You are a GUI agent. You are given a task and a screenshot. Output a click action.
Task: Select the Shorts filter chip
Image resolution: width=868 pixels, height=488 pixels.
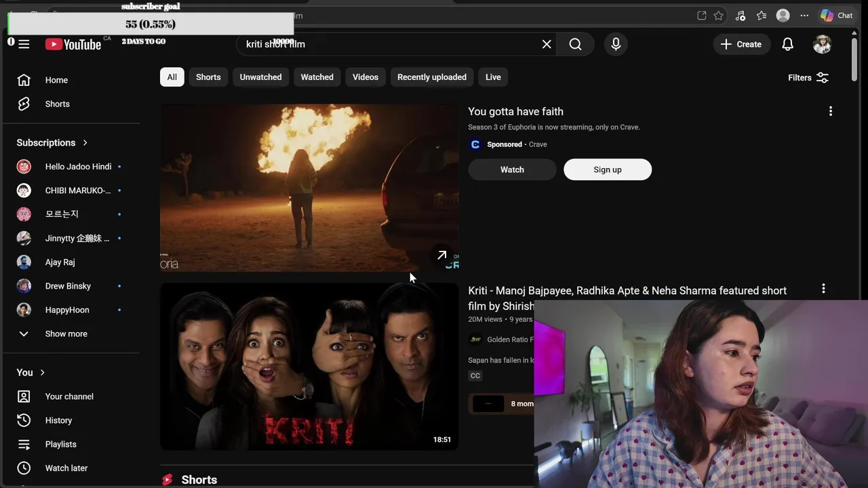pos(208,77)
